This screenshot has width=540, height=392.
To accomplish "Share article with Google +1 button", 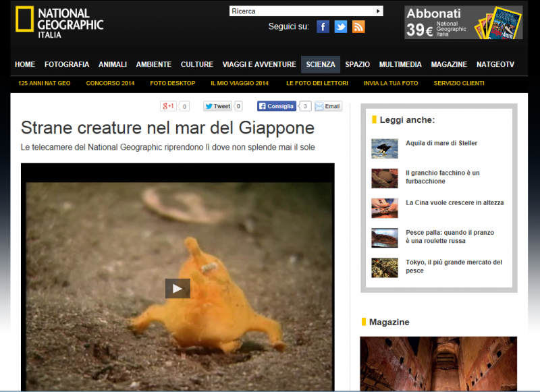I will click(x=168, y=106).
